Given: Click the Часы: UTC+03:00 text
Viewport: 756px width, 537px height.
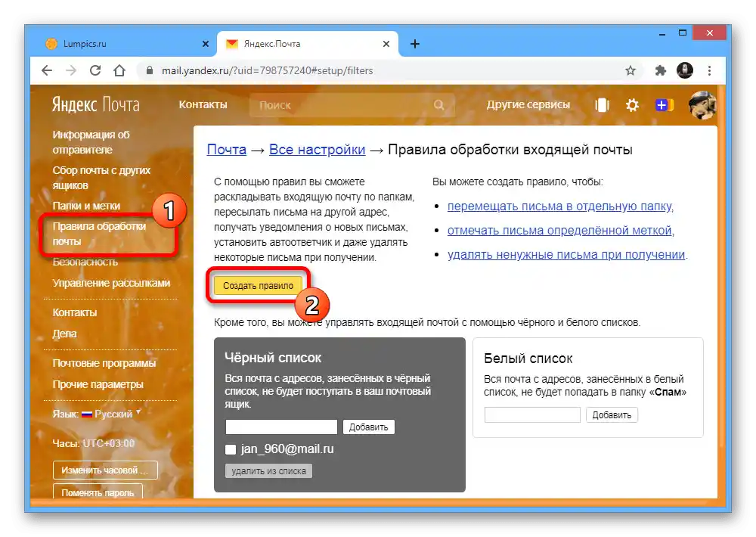Looking at the screenshot, I should pyautogui.click(x=94, y=443).
